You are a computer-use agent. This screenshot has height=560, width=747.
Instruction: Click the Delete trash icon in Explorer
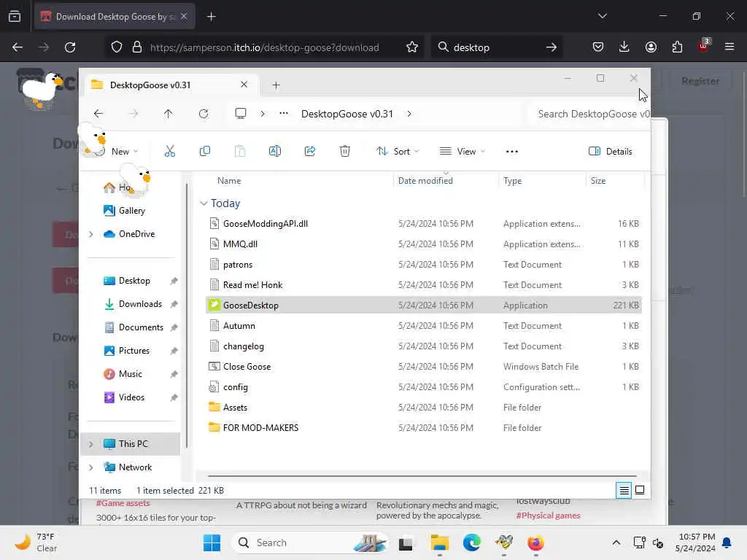[x=345, y=152]
